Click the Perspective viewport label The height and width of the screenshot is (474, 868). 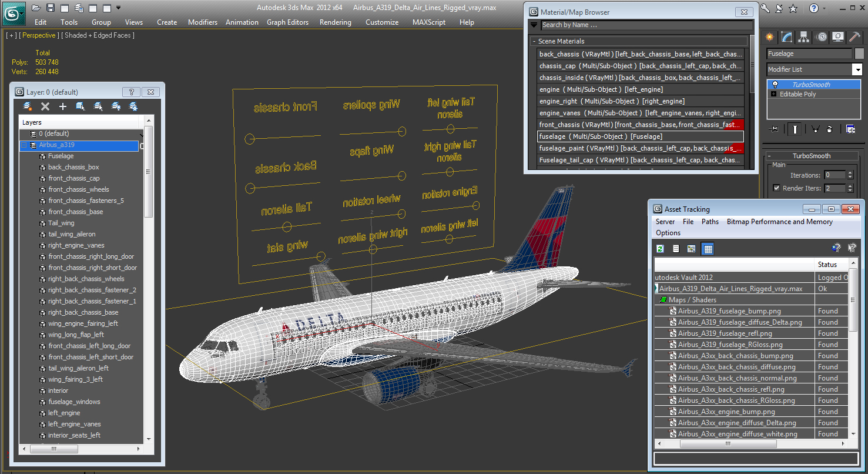point(38,35)
